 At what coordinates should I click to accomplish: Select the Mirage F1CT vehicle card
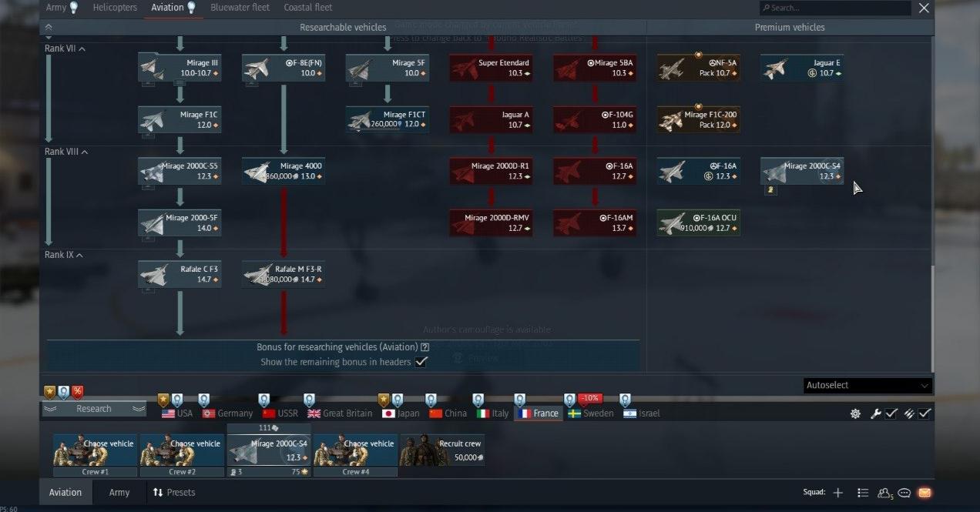pos(388,119)
